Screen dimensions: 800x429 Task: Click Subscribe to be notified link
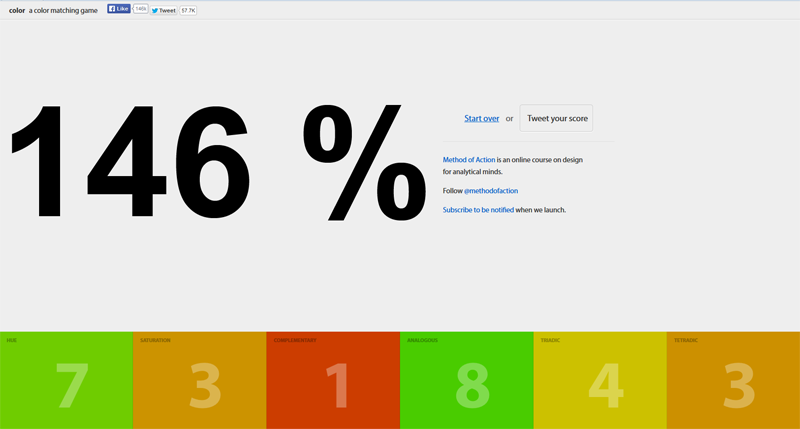478,210
